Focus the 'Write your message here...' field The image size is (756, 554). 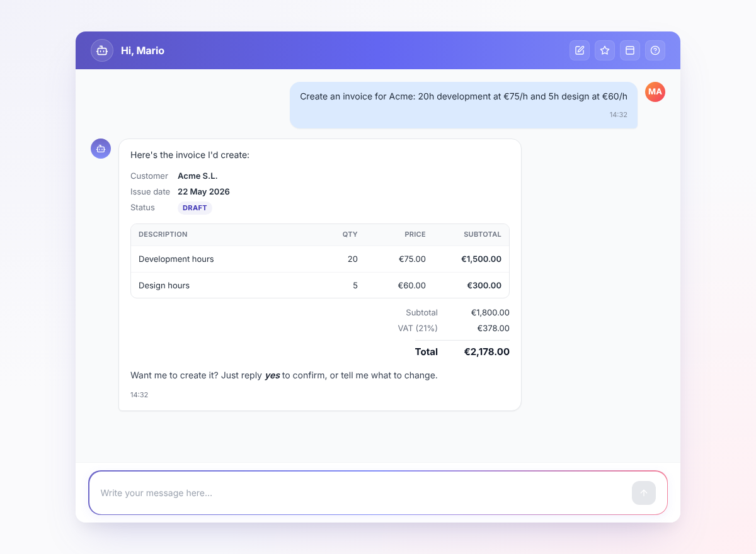click(362, 493)
